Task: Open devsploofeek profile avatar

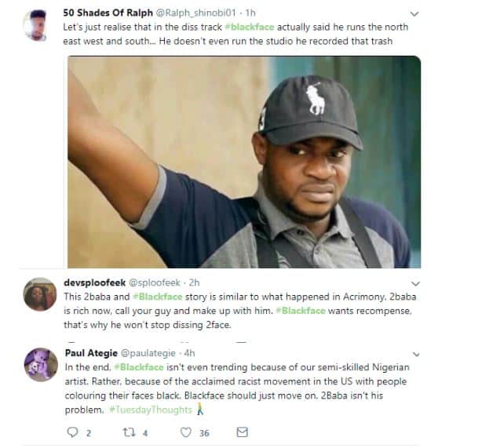Action: point(36,292)
